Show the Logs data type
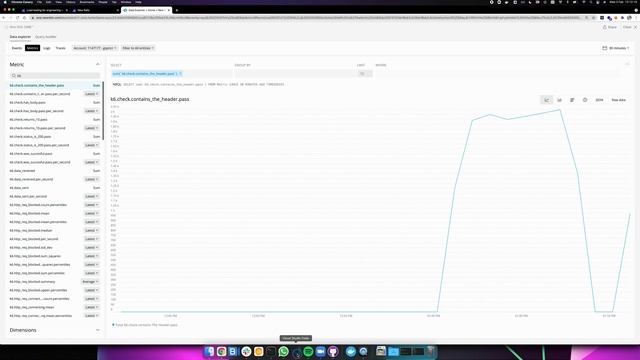The height and width of the screenshot is (360, 640). point(47,48)
